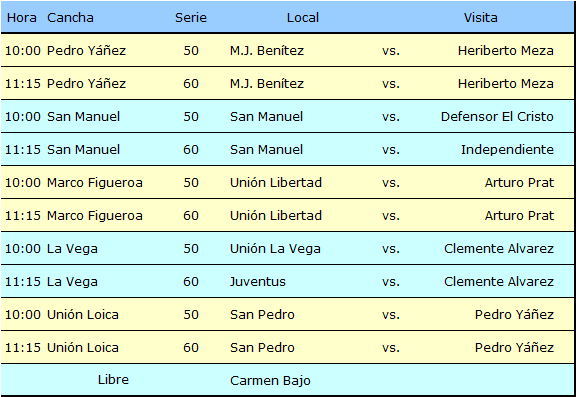Click Marco Figueroa cancha at 11:15
576x397 pixels.
pyautogui.click(x=95, y=216)
